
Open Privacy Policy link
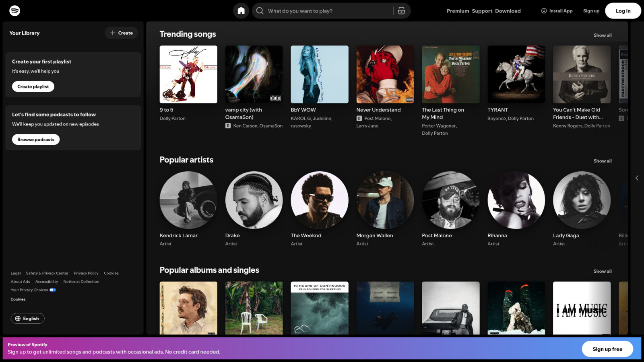pos(86,273)
